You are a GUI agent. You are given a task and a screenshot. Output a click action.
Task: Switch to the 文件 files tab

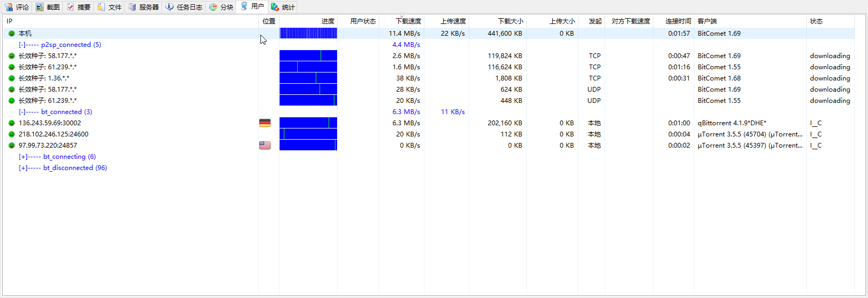(x=109, y=7)
